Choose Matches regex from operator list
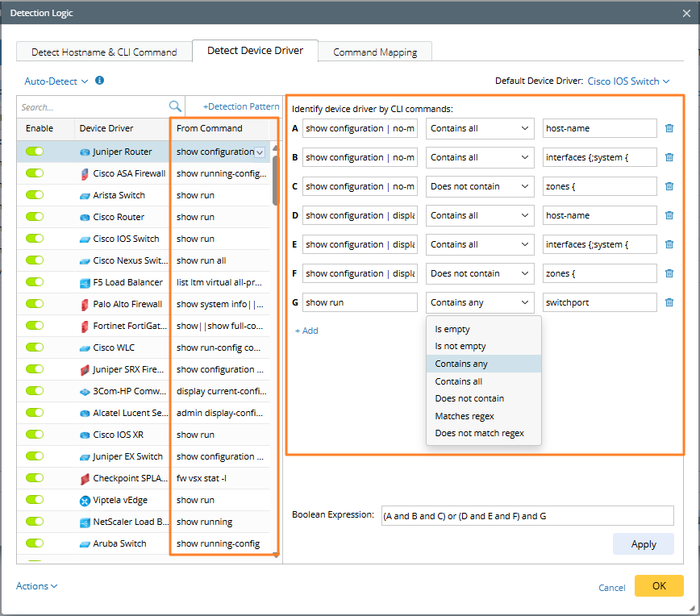The image size is (700, 616). 465,416
